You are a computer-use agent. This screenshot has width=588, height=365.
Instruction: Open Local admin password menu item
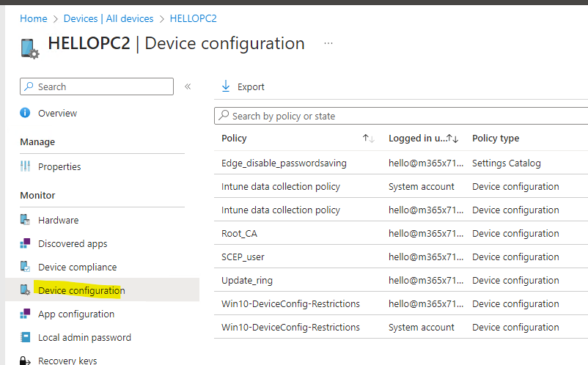pos(84,337)
